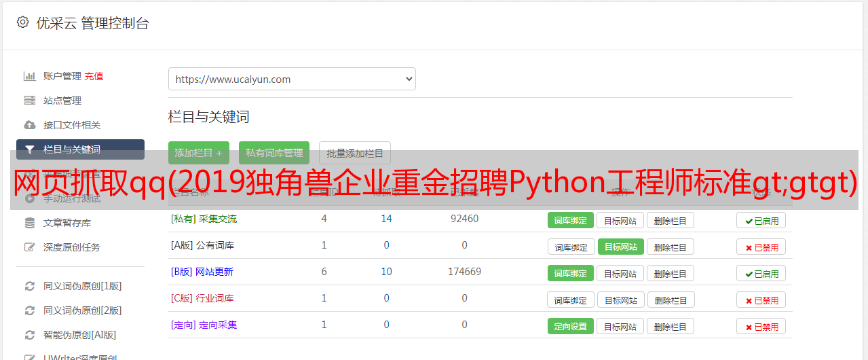Open 账户管理 via its bar-chart icon
This screenshot has height=360, width=868.
coord(29,76)
